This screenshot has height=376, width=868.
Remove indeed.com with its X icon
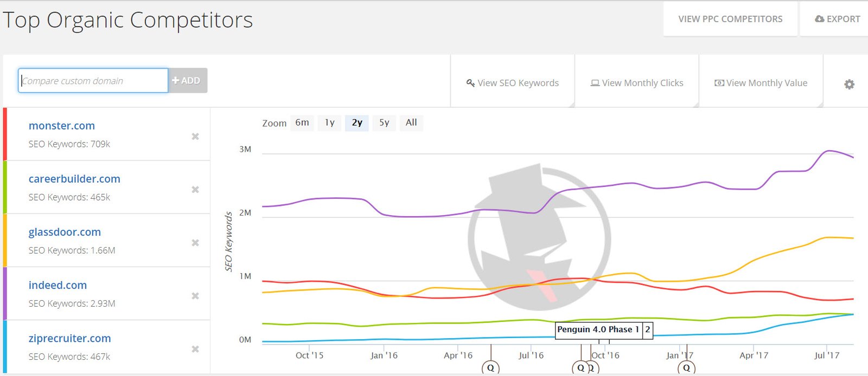pyautogui.click(x=195, y=296)
